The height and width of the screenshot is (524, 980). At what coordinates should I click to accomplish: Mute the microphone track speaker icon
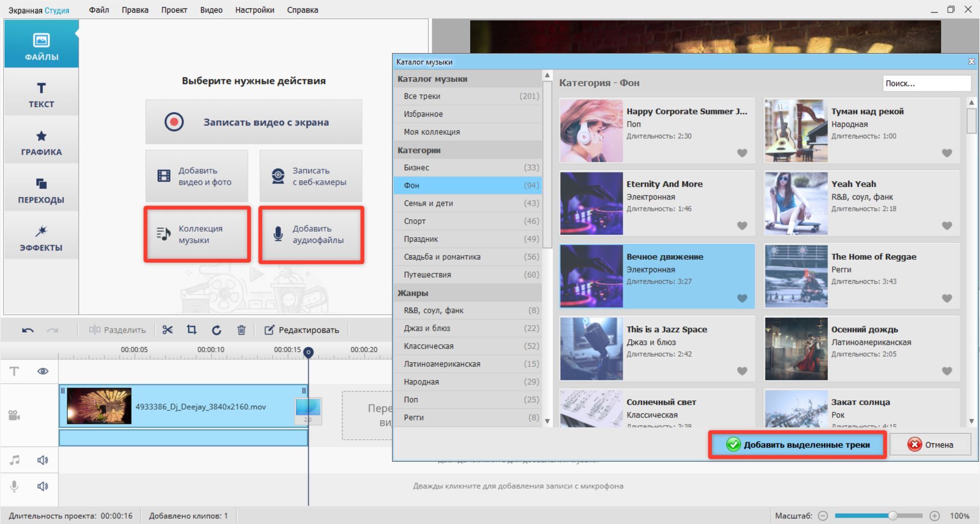(x=43, y=486)
